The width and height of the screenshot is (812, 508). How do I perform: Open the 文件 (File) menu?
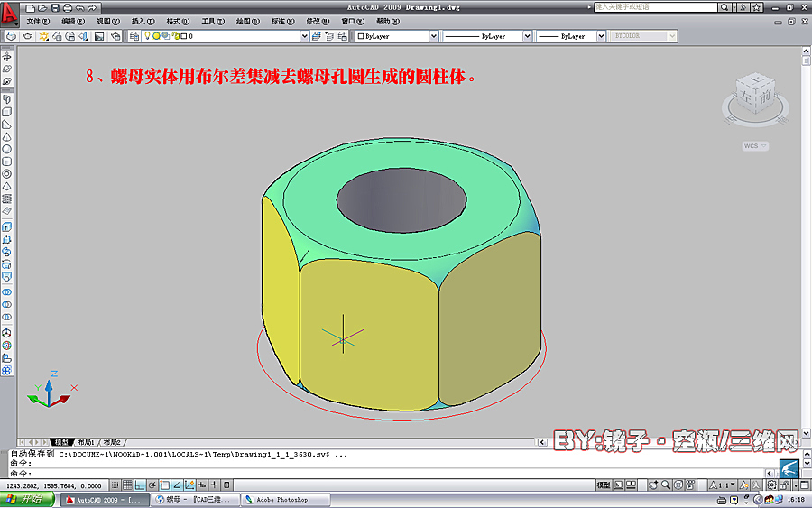pyautogui.click(x=38, y=22)
